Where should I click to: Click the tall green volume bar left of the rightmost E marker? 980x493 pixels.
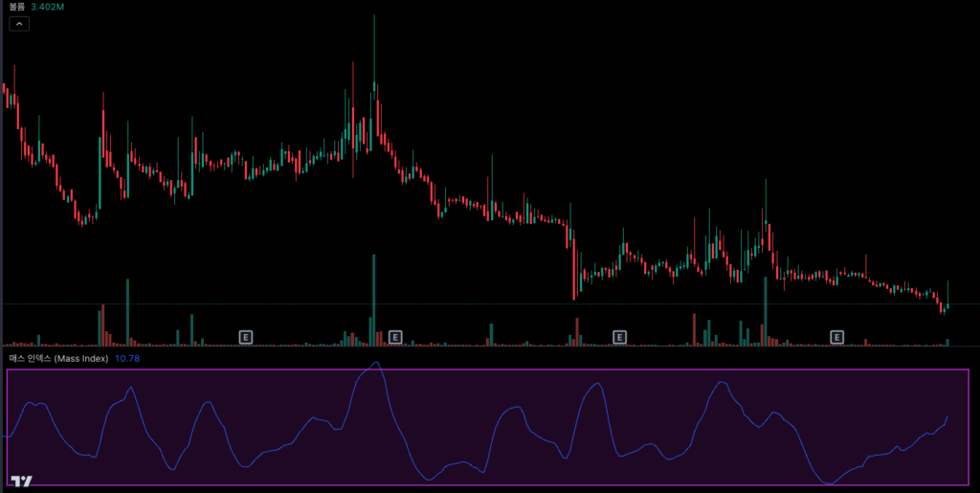pyautogui.click(x=765, y=311)
